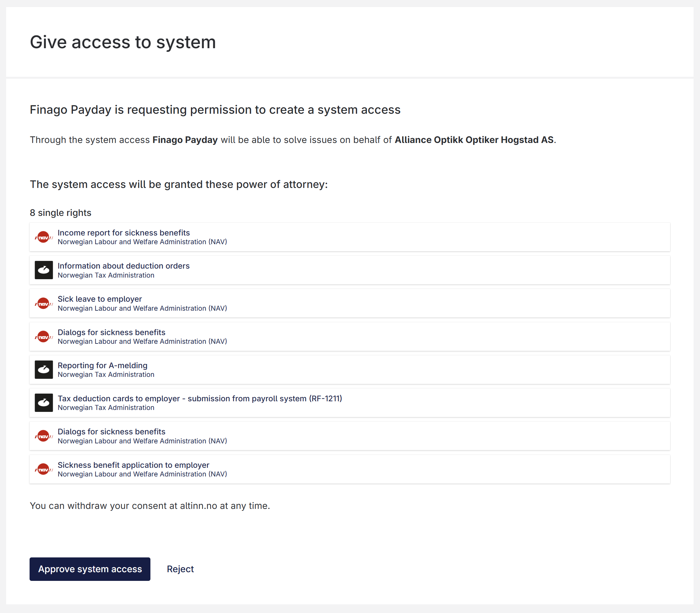
Task: Click NAV logo beside Sick leave to employer
Action: coord(44,303)
